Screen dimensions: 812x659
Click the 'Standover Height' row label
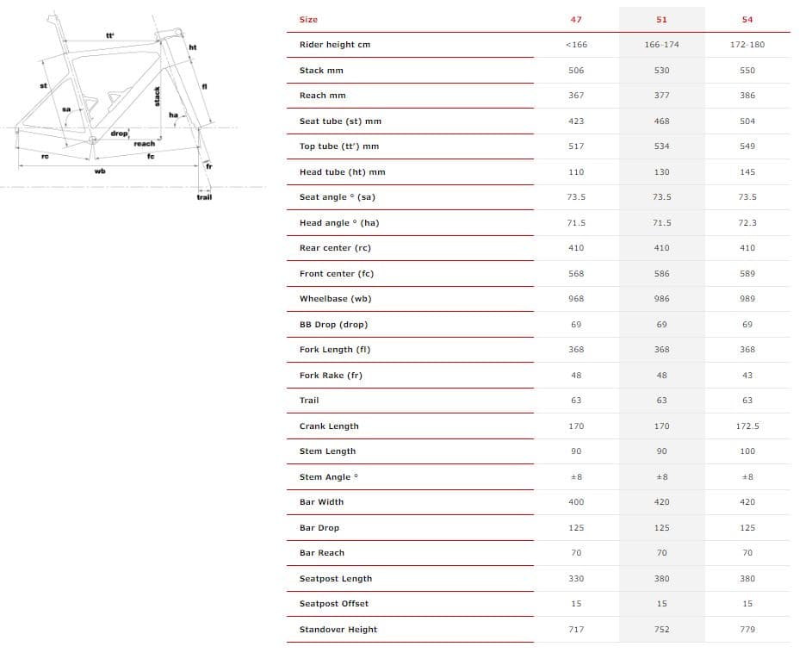point(338,630)
